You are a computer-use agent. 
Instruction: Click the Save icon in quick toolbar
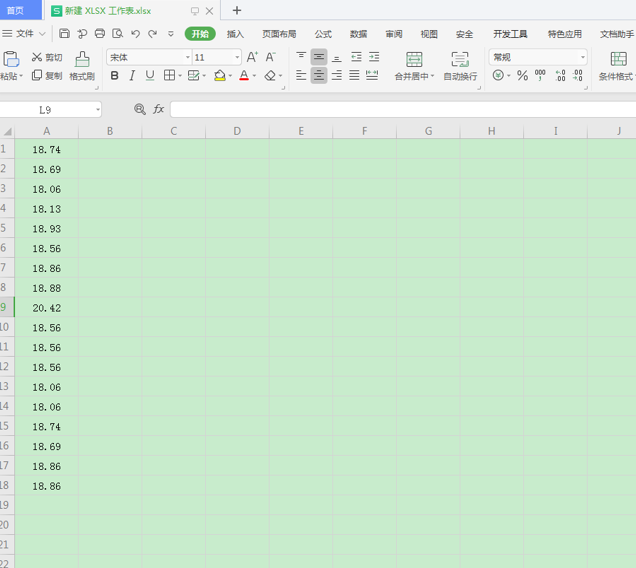(x=64, y=34)
